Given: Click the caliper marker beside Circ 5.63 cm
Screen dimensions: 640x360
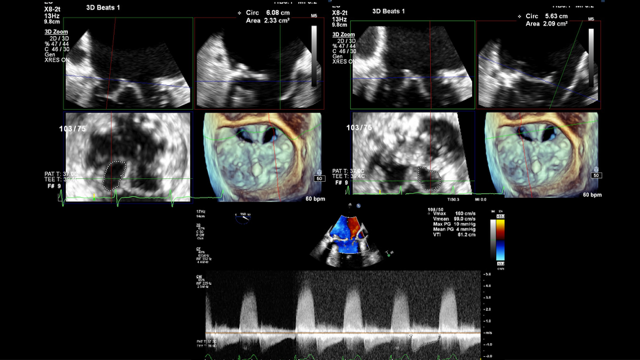Looking at the screenshot, I should tap(519, 16).
